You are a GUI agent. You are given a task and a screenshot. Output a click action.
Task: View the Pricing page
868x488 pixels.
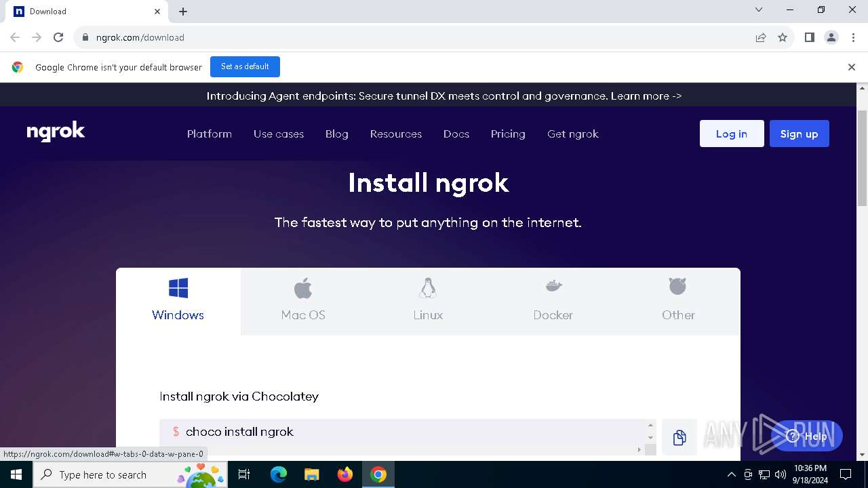click(508, 134)
